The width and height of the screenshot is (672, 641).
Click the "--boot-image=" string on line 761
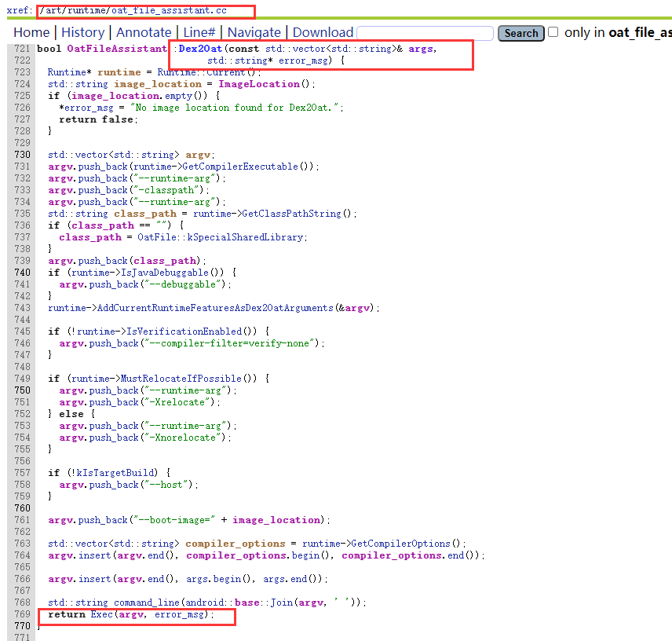174,520
